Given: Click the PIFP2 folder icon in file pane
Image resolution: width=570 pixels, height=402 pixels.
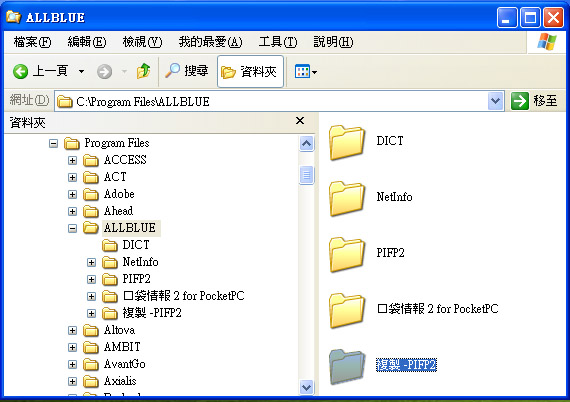Looking at the screenshot, I should pos(347,254).
